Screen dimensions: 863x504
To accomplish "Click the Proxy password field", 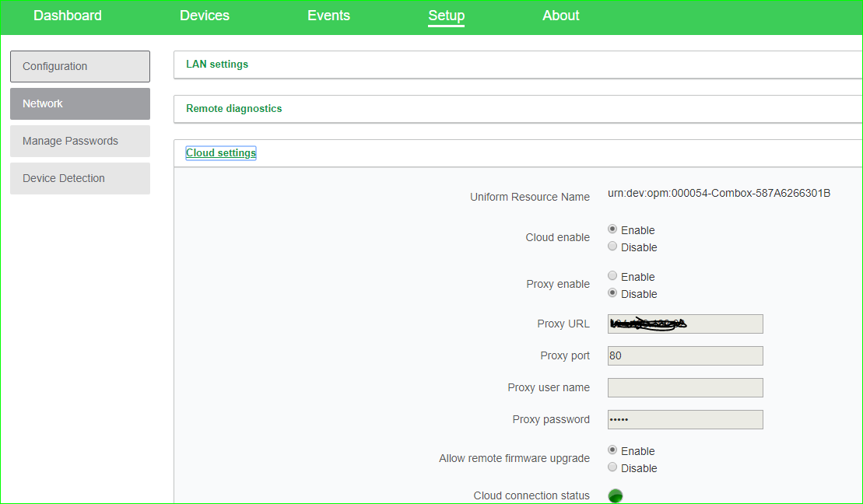I will 686,420.
